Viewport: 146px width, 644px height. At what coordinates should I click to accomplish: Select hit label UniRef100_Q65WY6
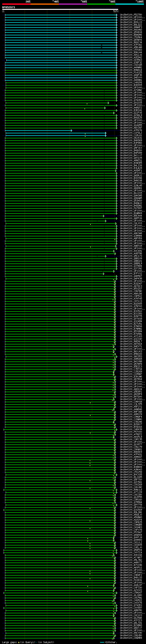[x=131, y=40]
